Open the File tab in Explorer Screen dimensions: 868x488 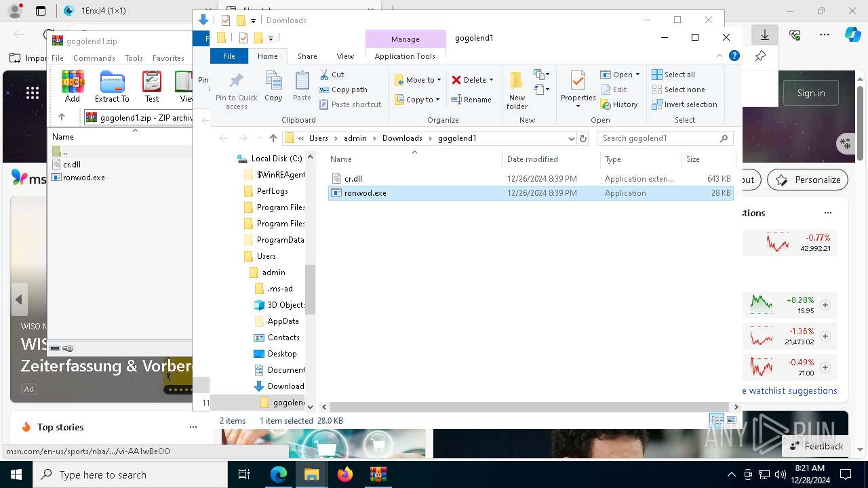coord(229,56)
